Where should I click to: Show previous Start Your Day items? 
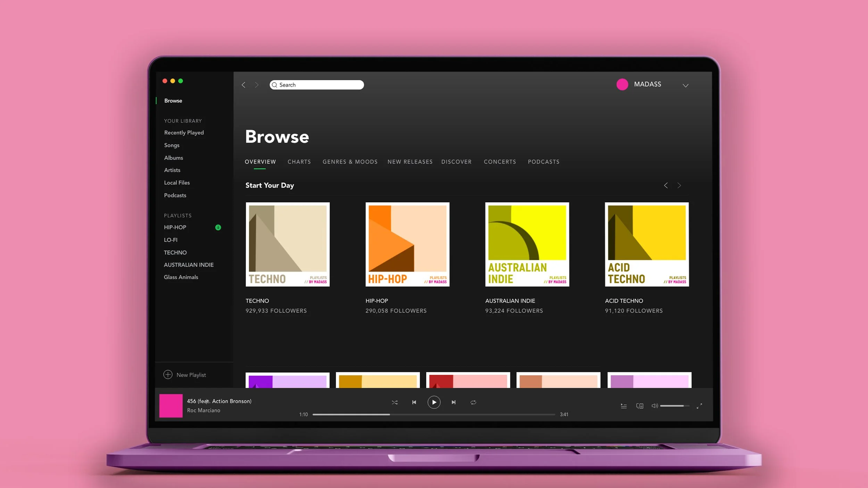[x=666, y=185]
